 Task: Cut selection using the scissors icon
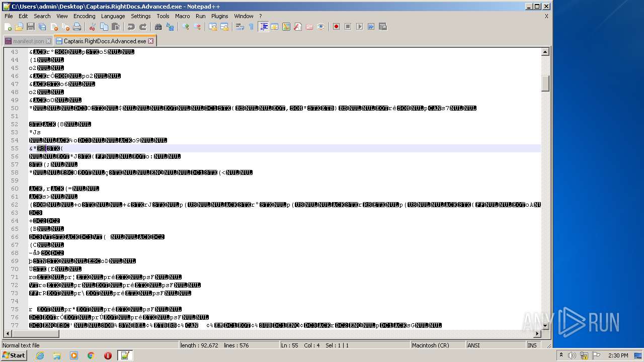92,27
